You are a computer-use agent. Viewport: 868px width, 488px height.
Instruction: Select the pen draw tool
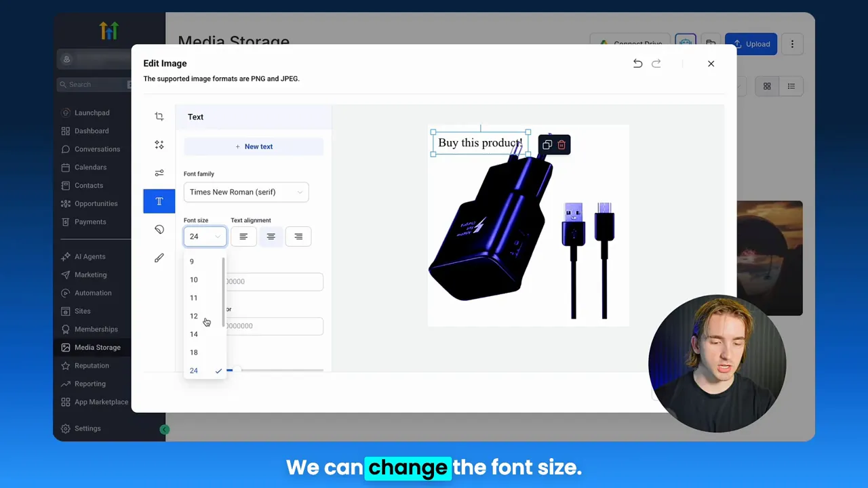point(159,258)
